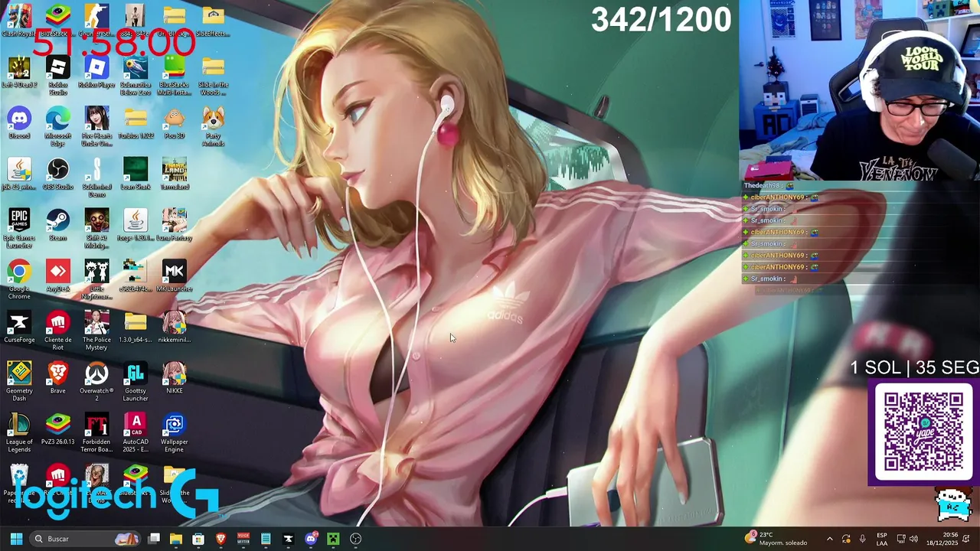
Task: Open the Google Chrome desktop shortcut
Action: click(19, 280)
